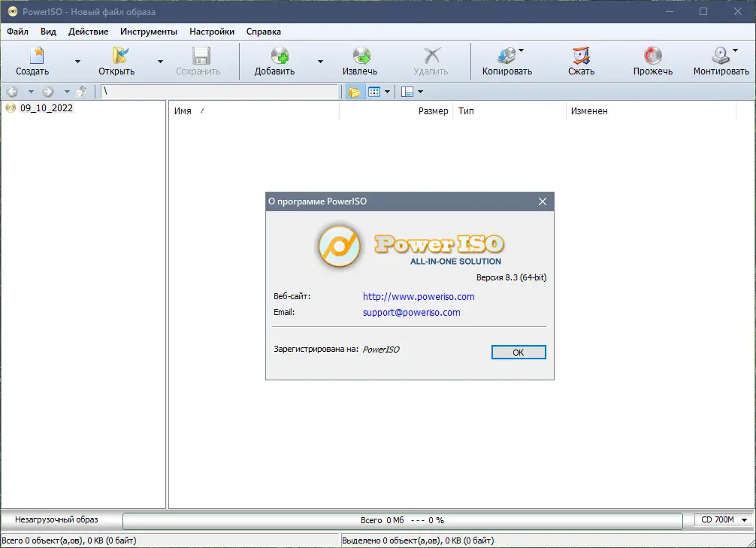Screen dimensions: 756x548
Task: Sort by the Размер column header
Action: coord(396,111)
